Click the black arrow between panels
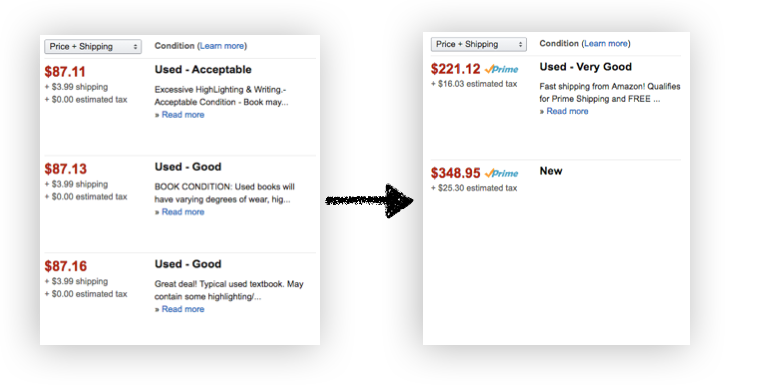This screenshot has height=389, width=759. [x=369, y=200]
